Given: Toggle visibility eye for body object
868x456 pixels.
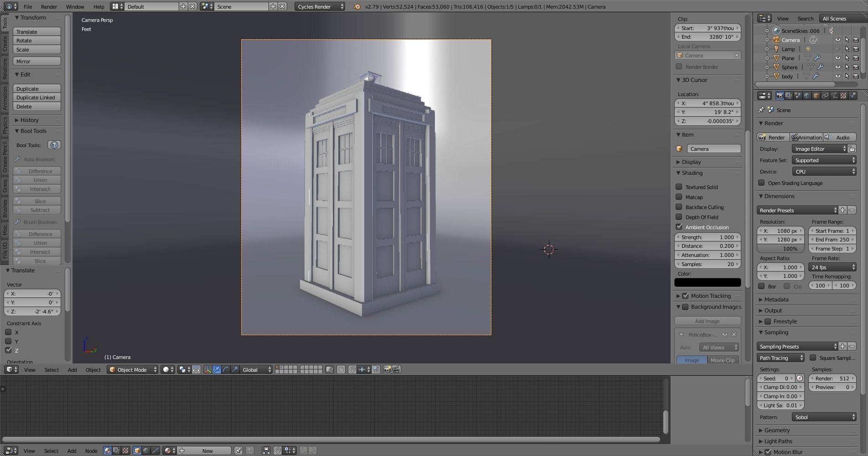Looking at the screenshot, I should click(x=837, y=76).
